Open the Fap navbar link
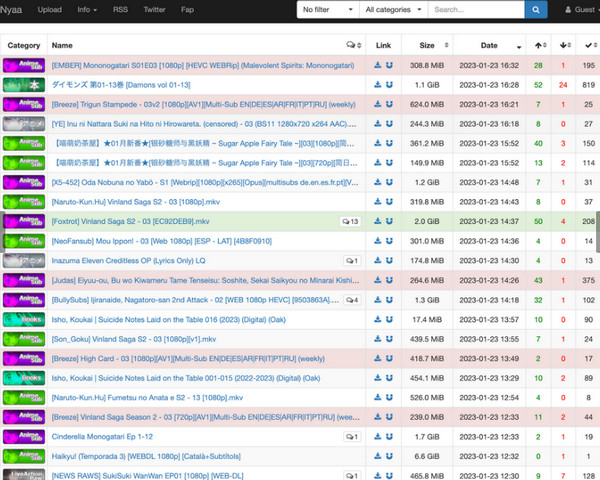This screenshot has width=600, height=480. pyautogui.click(x=188, y=10)
